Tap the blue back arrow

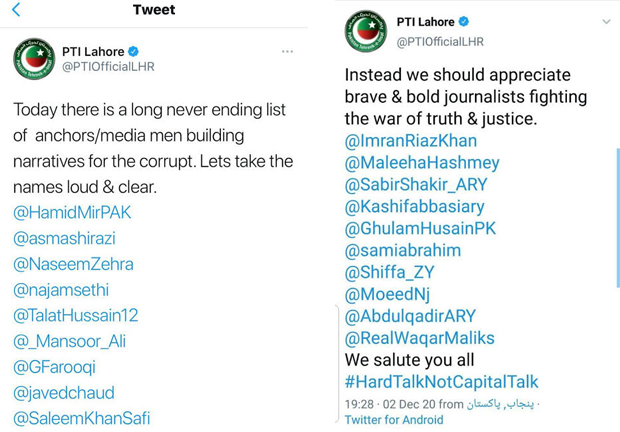pos(16,9)
